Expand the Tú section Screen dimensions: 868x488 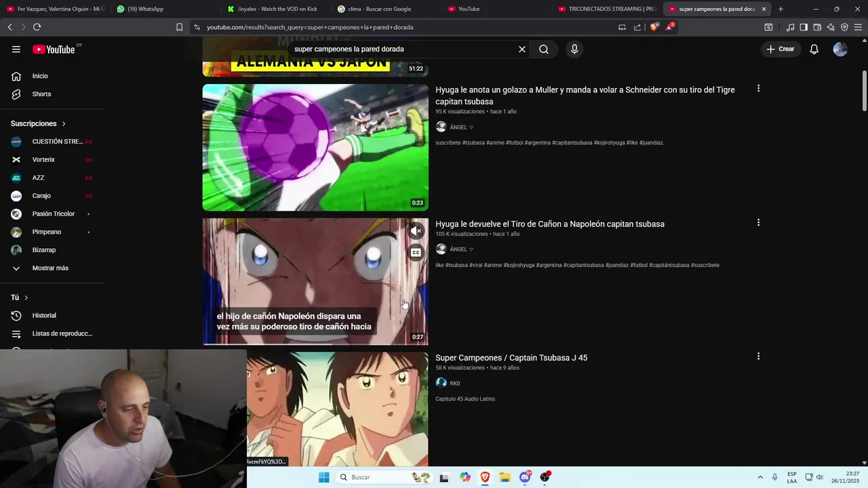coord(20,298)
